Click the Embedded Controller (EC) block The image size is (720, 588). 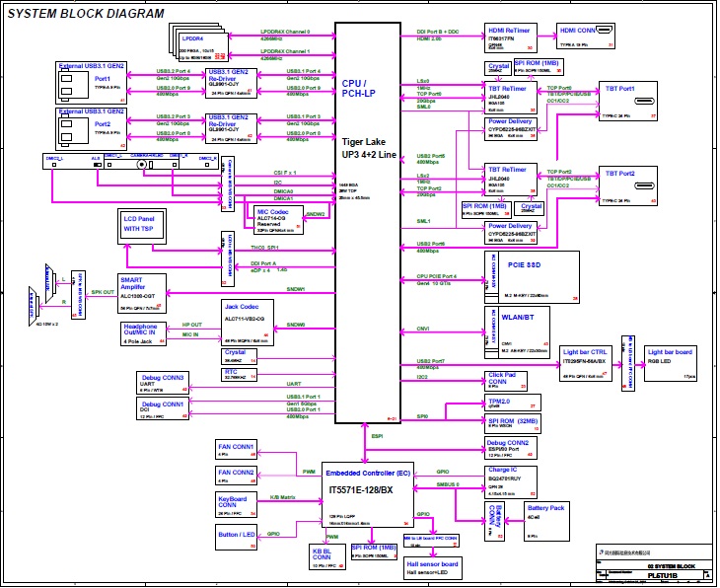(368, 494)
